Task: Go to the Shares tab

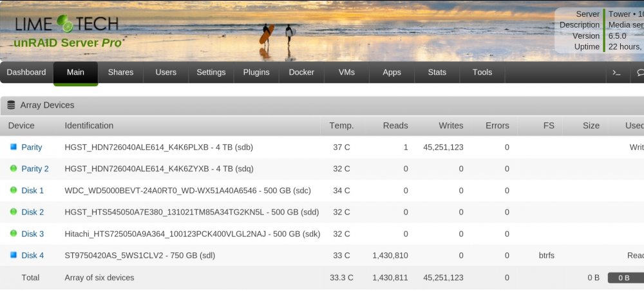Action: 121,72
